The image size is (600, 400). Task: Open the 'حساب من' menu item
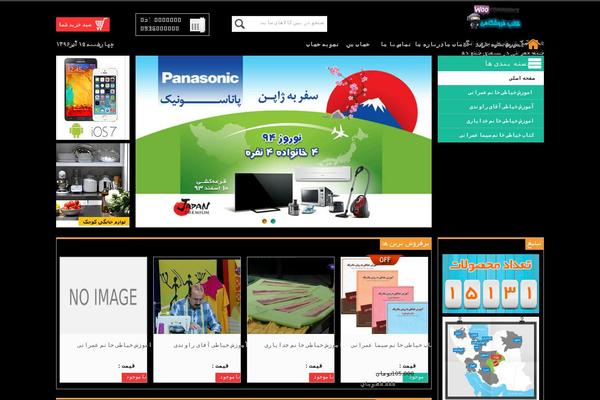tap(358, 44)
